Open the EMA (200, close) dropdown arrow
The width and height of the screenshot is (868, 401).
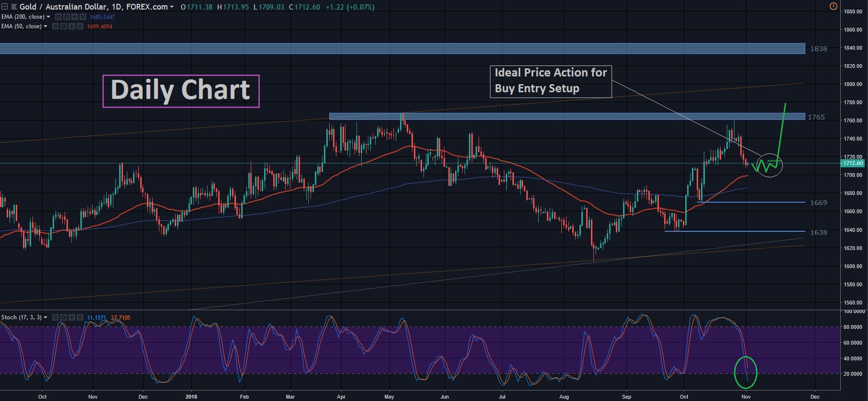48,17
